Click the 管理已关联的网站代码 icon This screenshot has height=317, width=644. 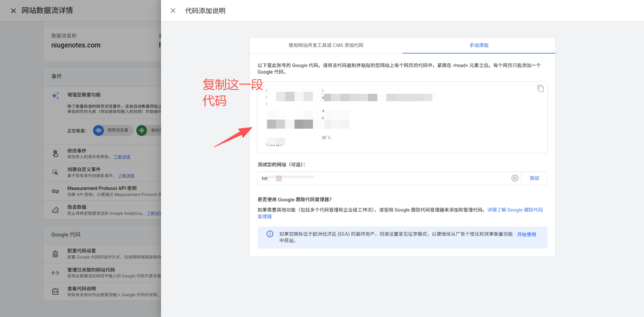pyautogui.click(x=56, y=273)
